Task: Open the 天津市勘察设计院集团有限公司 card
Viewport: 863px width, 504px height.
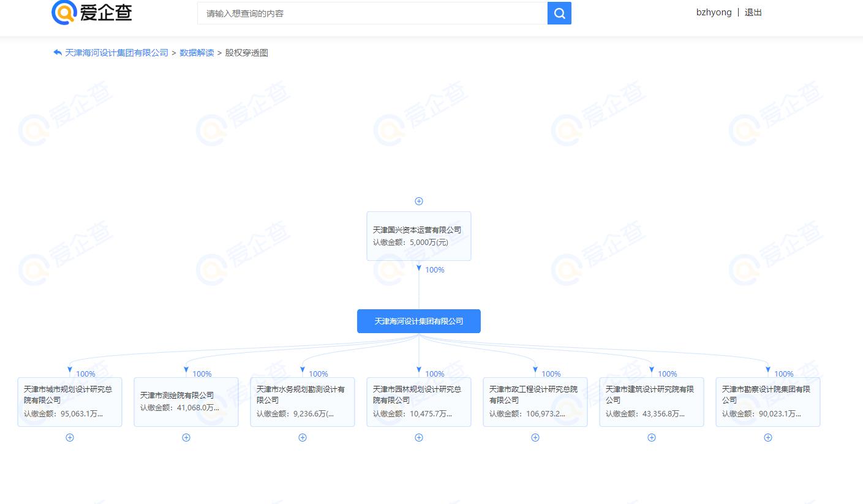Action: [x=768, y=402]
